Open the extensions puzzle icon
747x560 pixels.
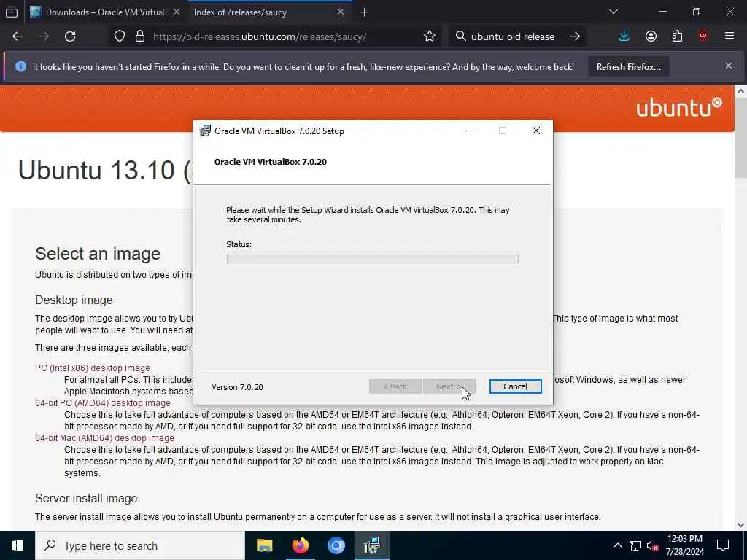tap(677, 36)
